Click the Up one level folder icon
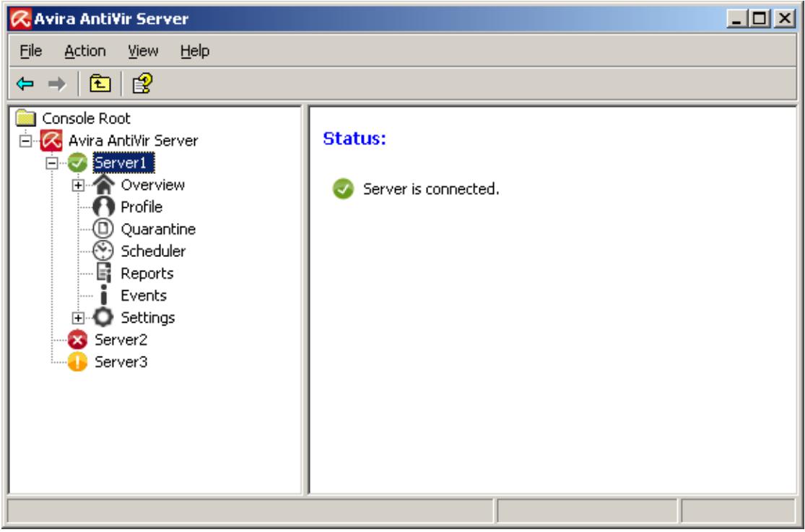 point(100,83)
